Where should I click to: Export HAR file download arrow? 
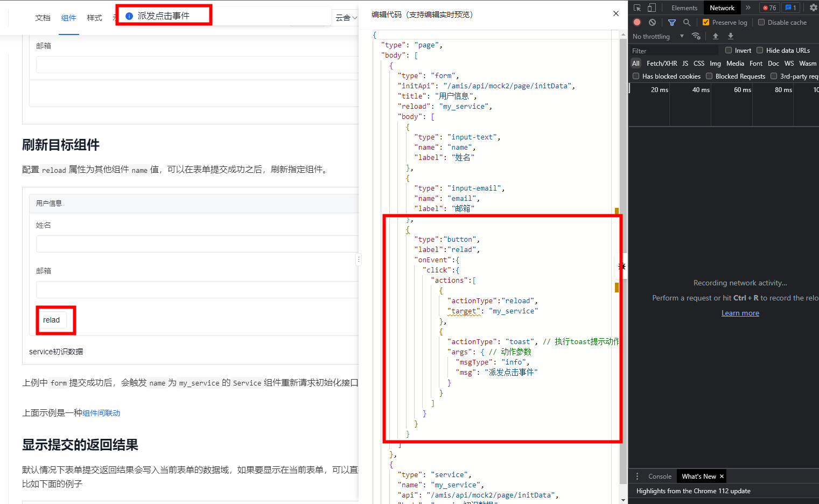731,36
